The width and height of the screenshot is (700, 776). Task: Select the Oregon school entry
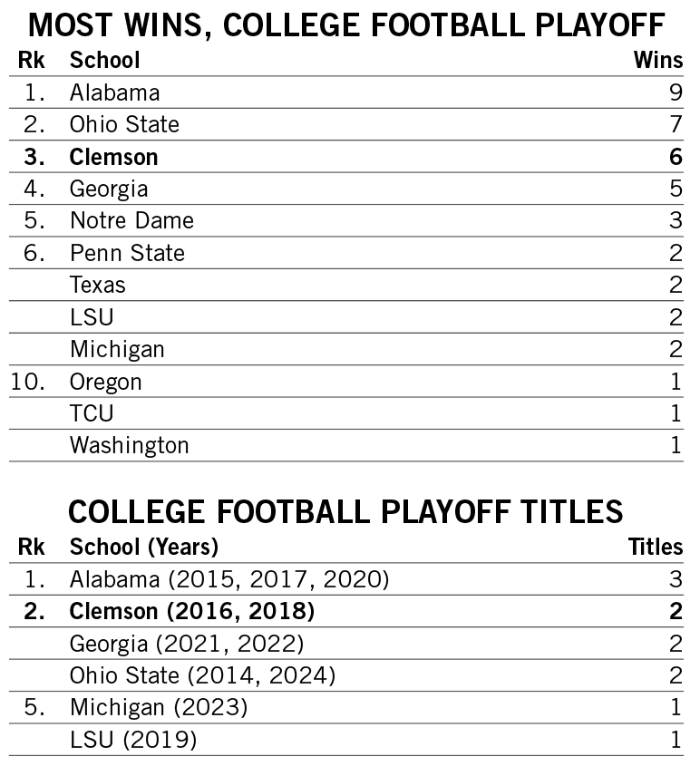pyautogui.click(x=106, y=382)
